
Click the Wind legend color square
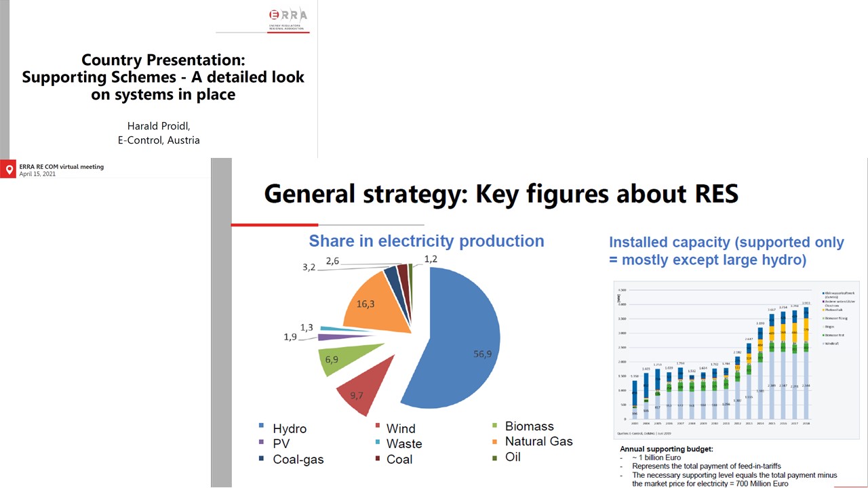click(x=377, y=425)
